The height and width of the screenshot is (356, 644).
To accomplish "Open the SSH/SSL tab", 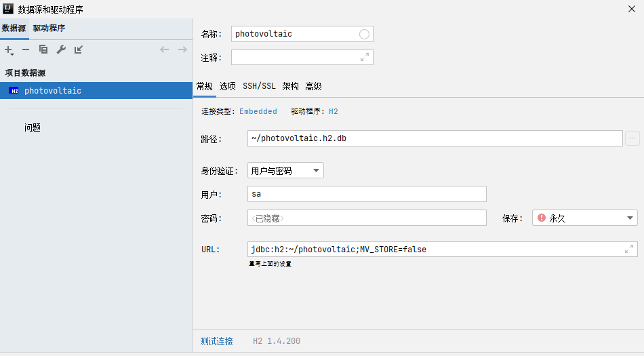I will pos(259,86).
